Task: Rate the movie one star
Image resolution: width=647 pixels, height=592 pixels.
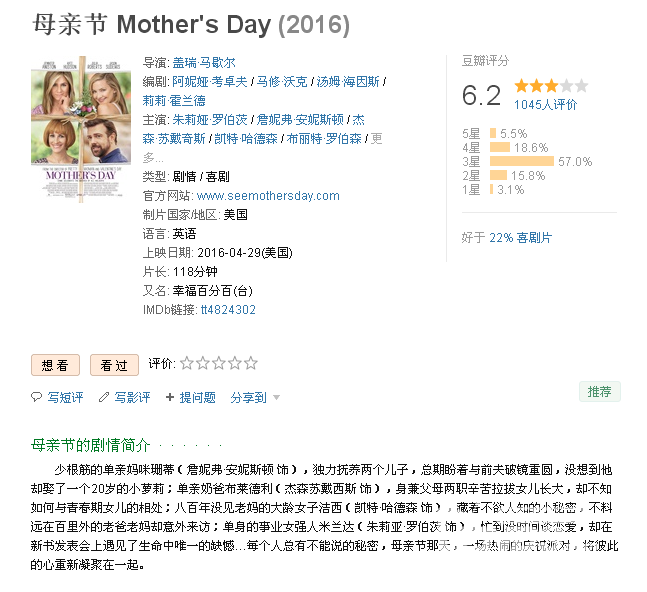Action: click(187, 363)
